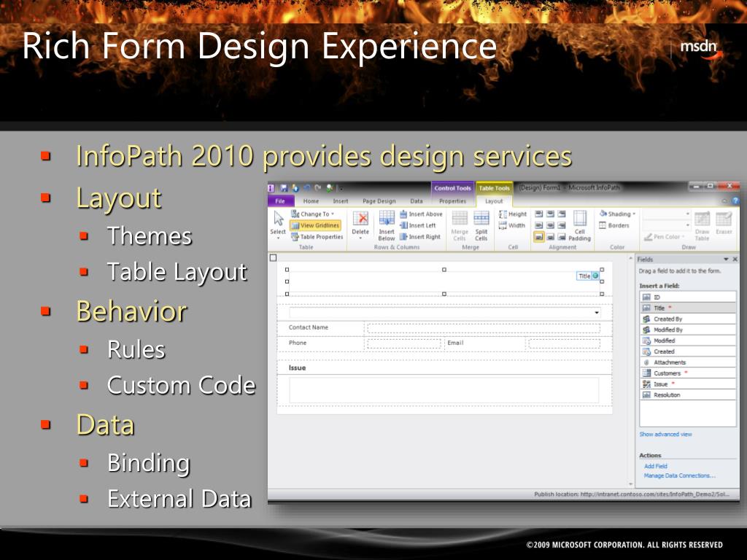Click the Borders button in Color group

(614, 225)
